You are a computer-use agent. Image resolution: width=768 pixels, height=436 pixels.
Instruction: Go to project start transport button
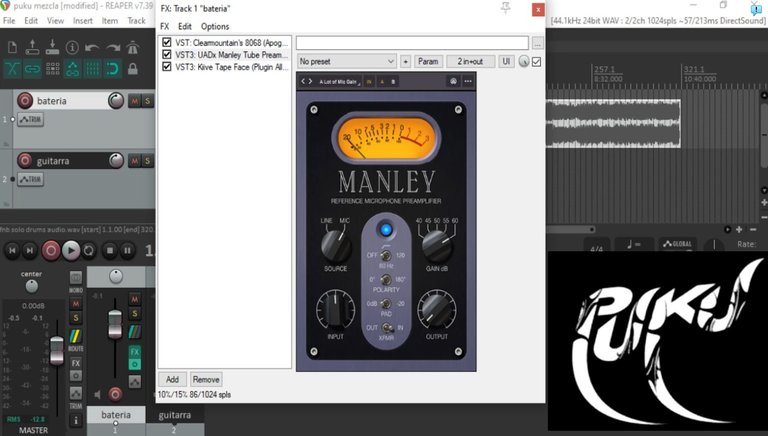pos(12,251)
